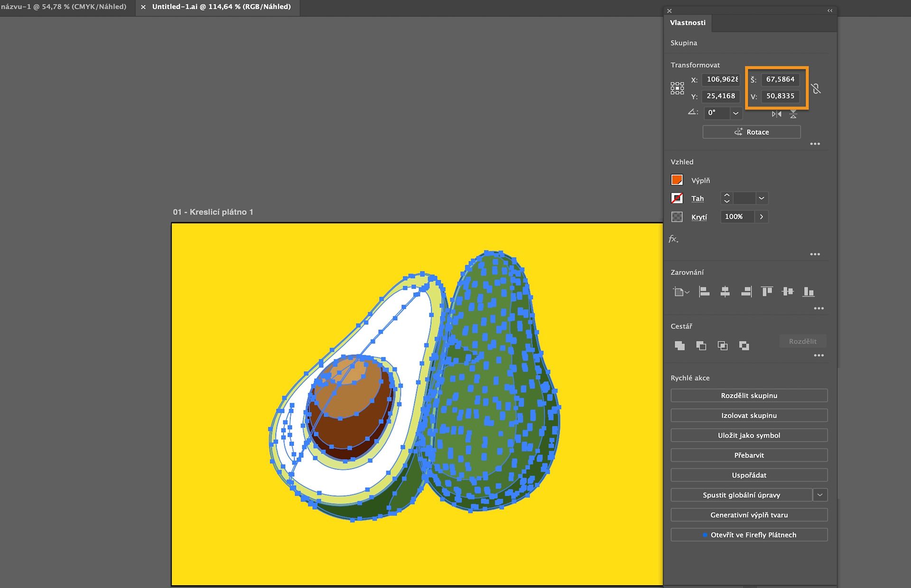Click Spustit globální úpravy button
Image resolution: width=911 pixels, height=588 pixels.
point(741,495)
